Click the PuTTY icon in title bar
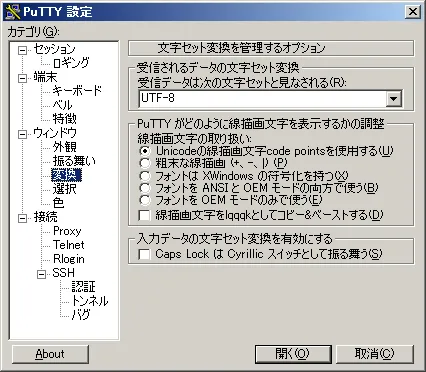The height and width of the screenshot is (372, 426). (13, 12)
